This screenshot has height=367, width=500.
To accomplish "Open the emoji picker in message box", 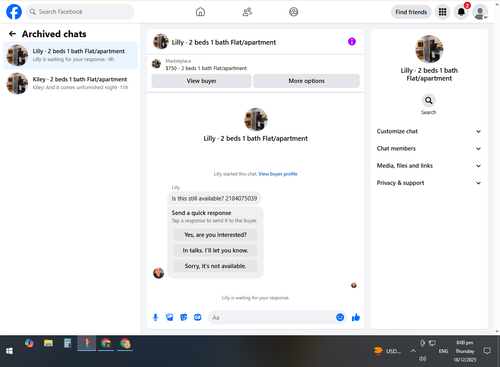I will pyautogui.click(x=340, y=317).
